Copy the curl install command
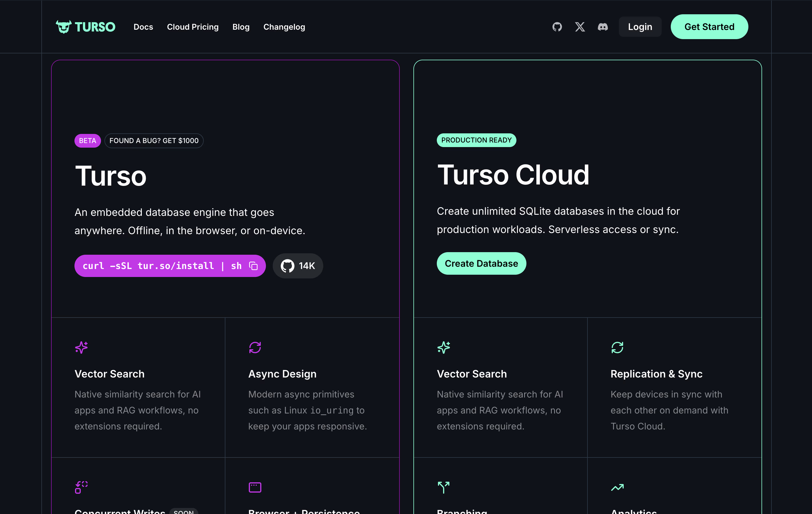 (x=253, y=266)
